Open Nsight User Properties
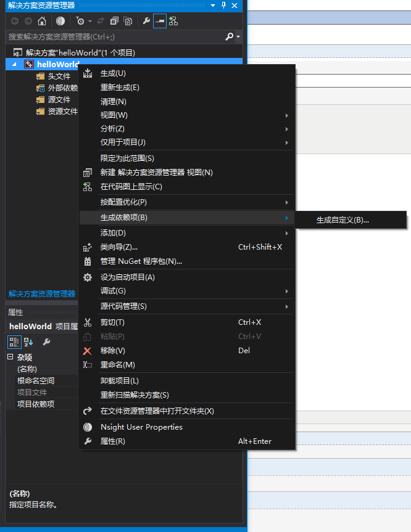411x532 pixels. (x=186, y=427)
